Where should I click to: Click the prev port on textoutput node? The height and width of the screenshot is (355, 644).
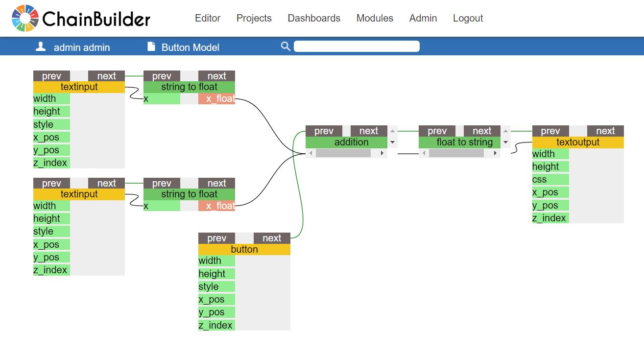tap(550, 131)
